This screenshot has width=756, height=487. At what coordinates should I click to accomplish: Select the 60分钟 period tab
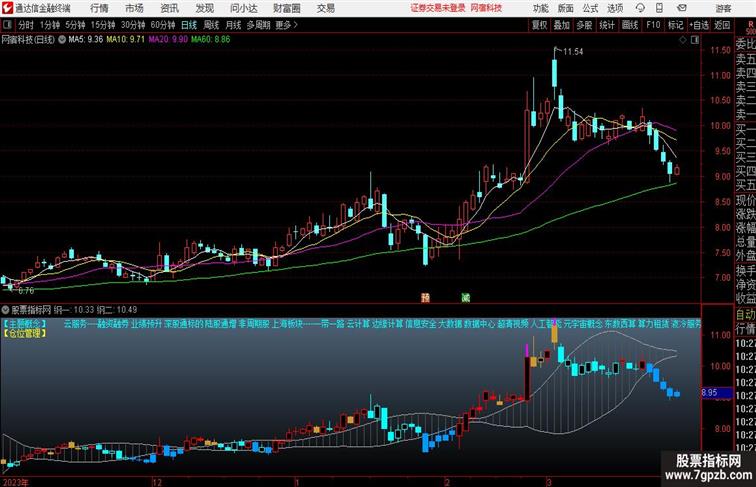point(163,25)
